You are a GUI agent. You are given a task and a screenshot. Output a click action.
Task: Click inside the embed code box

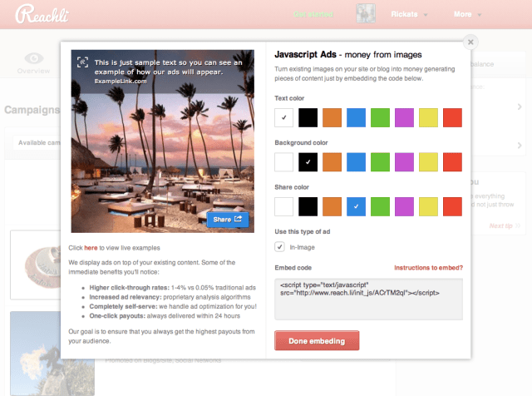coord(368,299)
